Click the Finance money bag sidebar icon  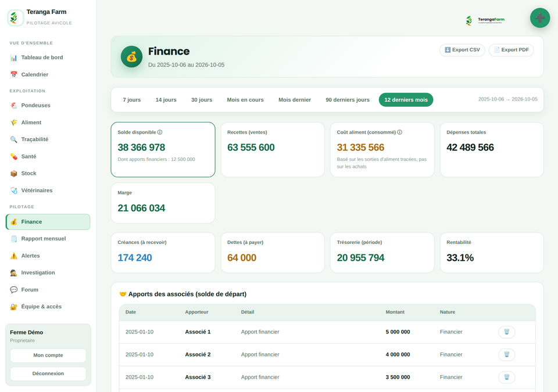(x=13, y=222)
